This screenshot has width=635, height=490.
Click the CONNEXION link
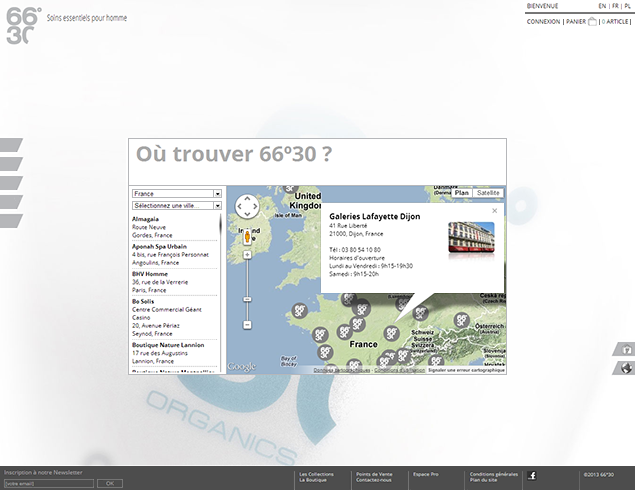pos(543,21)
